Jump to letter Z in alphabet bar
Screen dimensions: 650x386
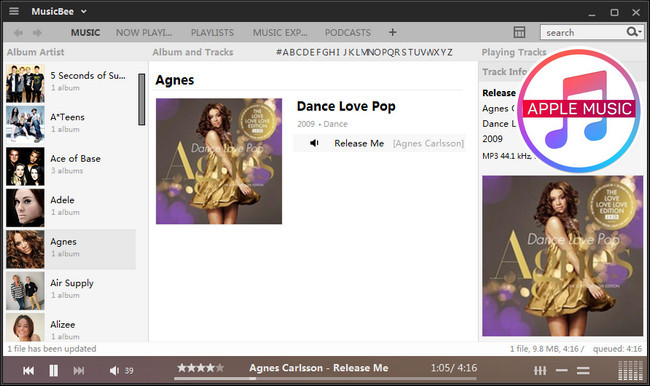(449, 52)
